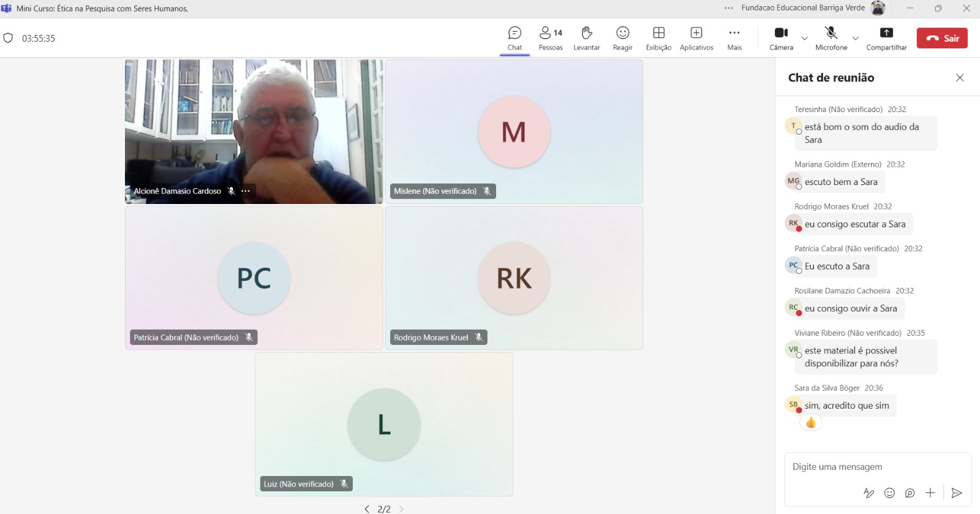
Task: Send the chat message
Action: click(957, 493)
